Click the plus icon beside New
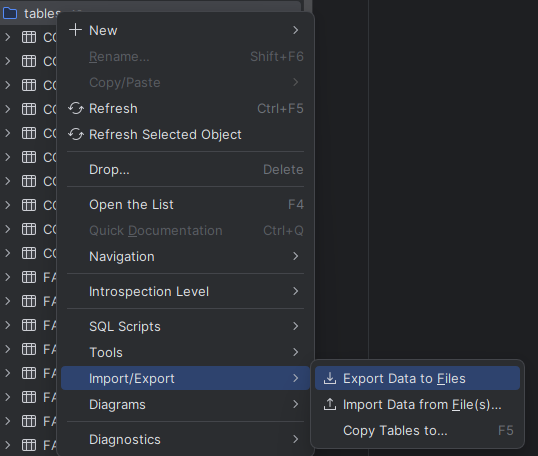This screenshot has width=538, height=456. (x=75, y=30)
